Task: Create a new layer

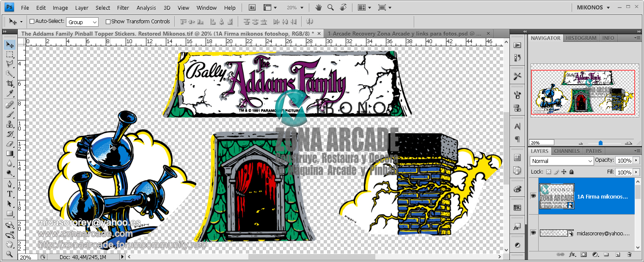Action: tap(618, 255)
